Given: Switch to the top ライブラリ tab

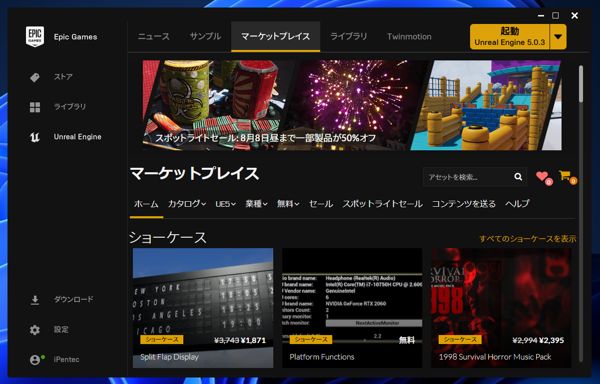Looking at the screenshot, I should point(349,37).
